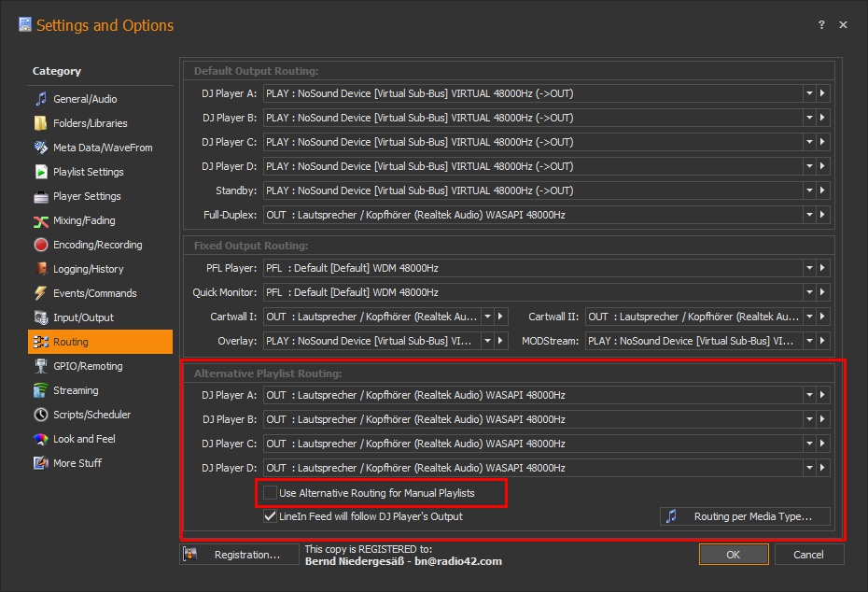Open the Playlist Settings category

100,172
